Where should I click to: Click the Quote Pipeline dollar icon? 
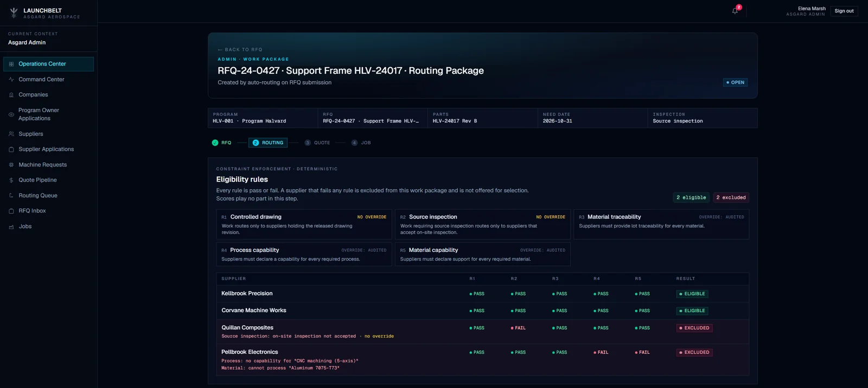(x=11, y=180)
